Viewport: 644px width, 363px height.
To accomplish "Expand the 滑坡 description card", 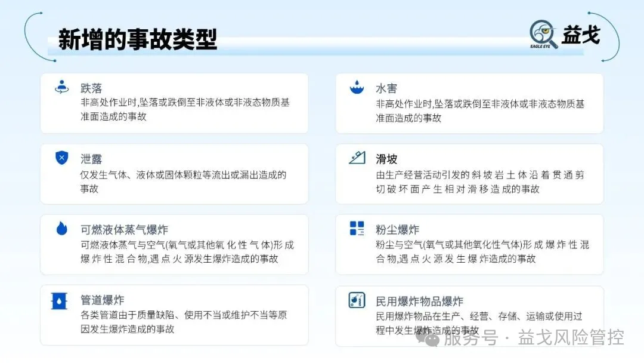I will pyautogui.click(x=470, y=174).
